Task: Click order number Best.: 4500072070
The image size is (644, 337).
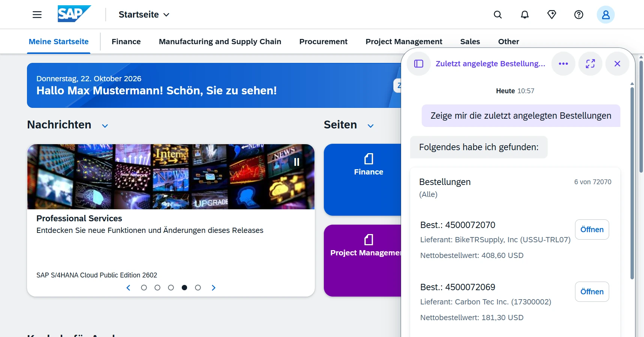Action: pyautogui.click(x=458, y=225)
